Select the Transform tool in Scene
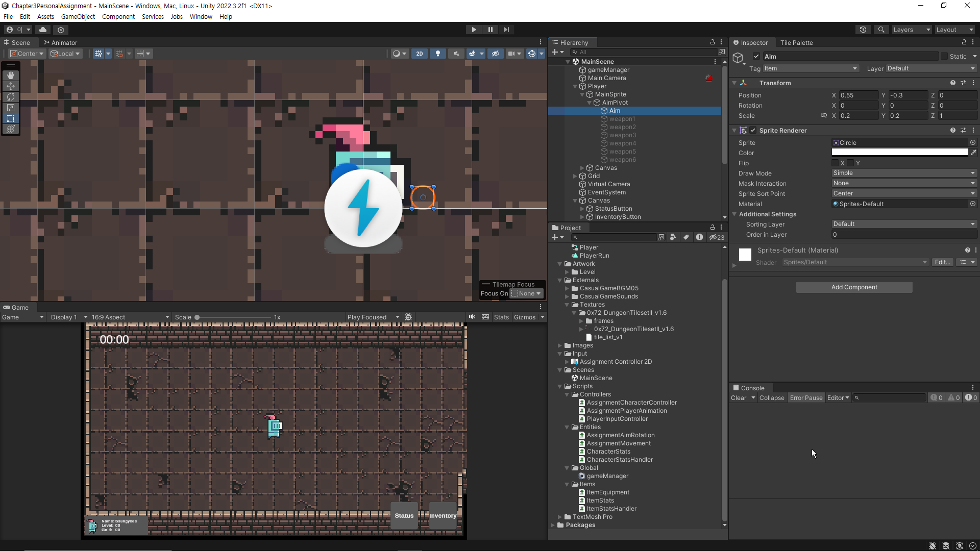Image resolution: width=980 pixels, height=551 pixels. coord(10,129)
